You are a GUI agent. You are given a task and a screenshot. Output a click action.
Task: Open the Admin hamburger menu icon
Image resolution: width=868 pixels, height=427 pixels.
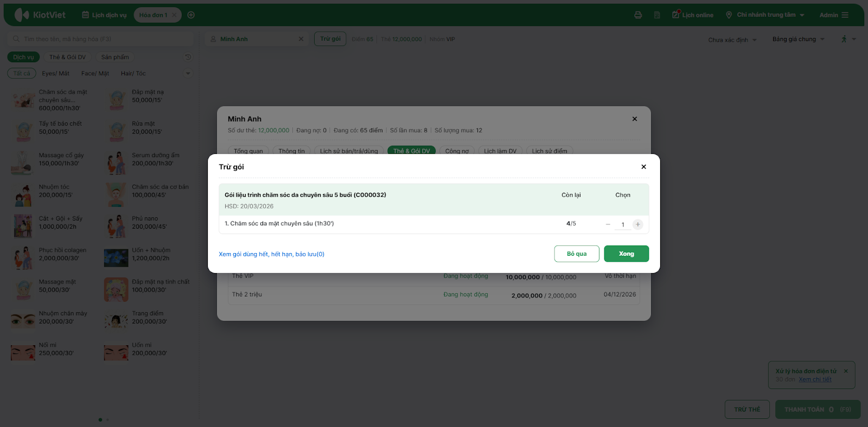(x=845, y=15)
